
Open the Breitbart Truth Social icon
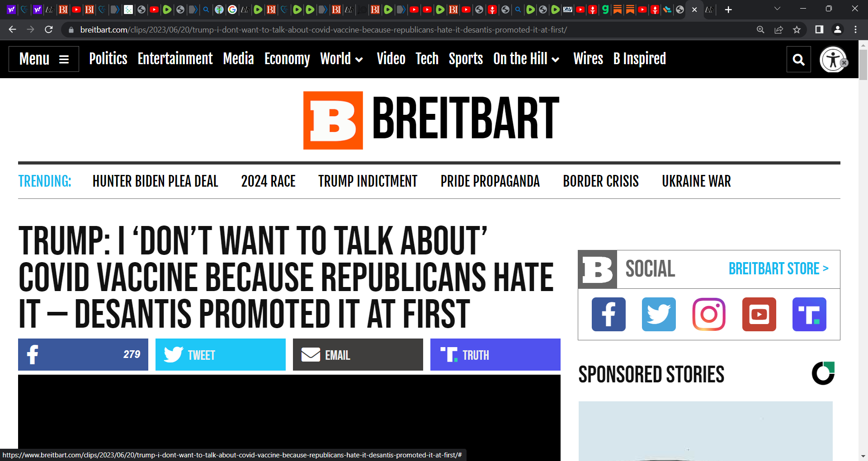[x=809, y=314]
